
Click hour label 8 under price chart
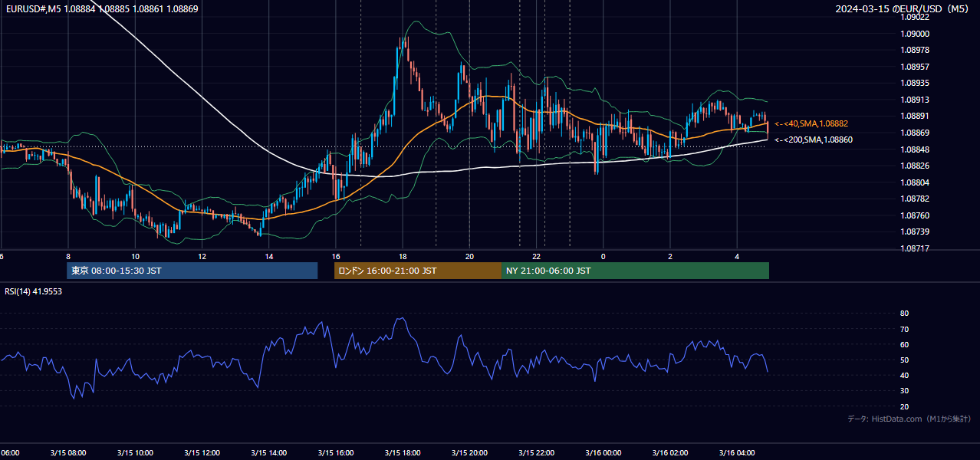(x=68, y=256)
